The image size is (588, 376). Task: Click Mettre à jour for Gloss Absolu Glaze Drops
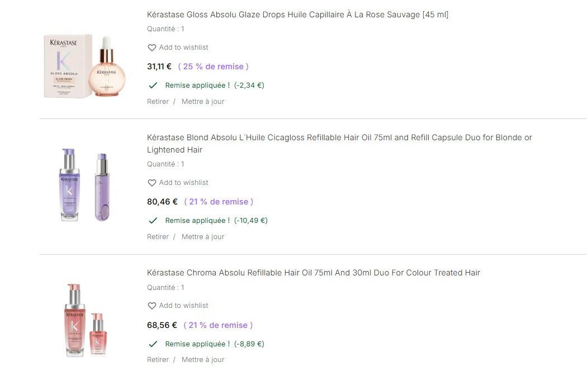[x=203, y=102]
